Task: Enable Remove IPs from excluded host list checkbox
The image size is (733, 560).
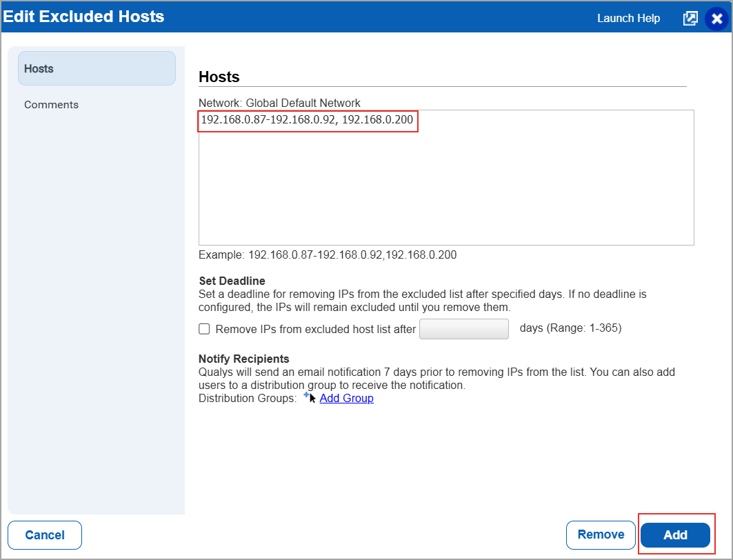Action: (x=204, y=329)
